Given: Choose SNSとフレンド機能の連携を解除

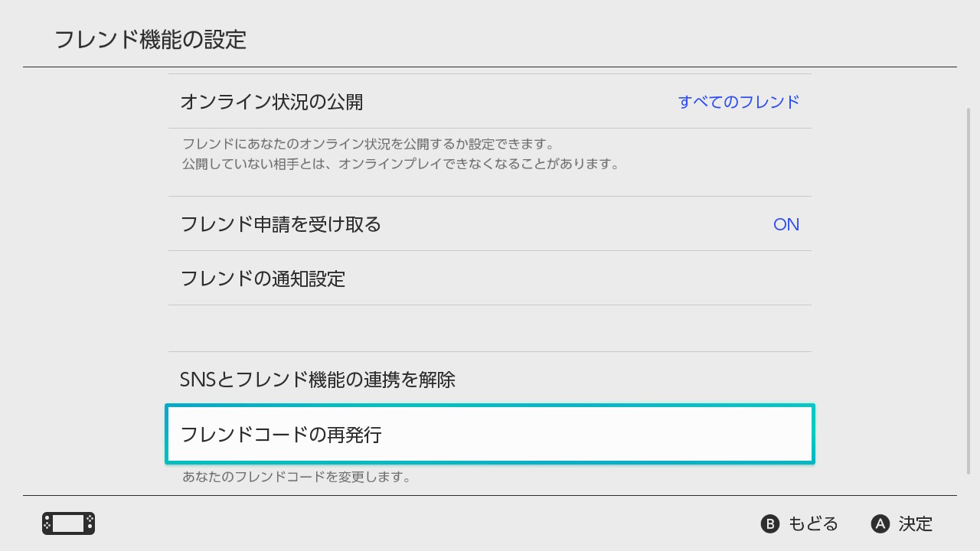Looking at the screenshot, I should (318, 380).
